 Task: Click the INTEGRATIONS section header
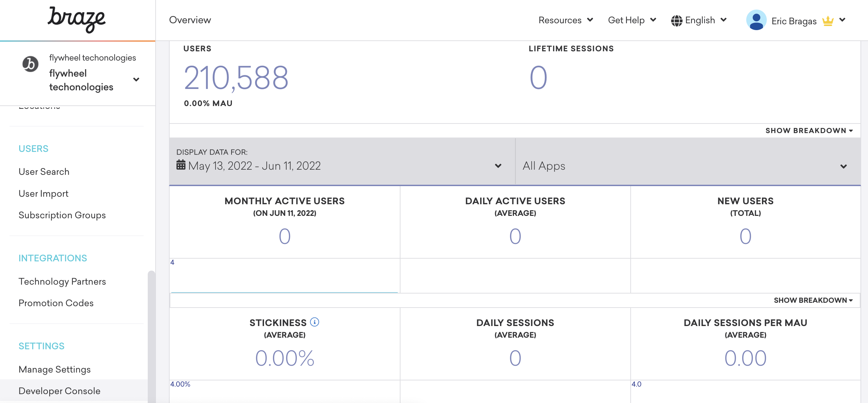[53, 258]
